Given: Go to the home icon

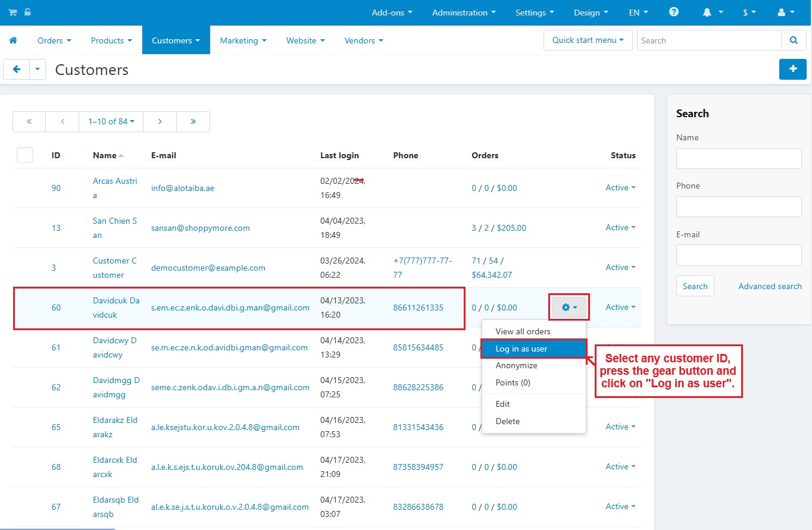Looking at the screenshot, I should [13, 40].
